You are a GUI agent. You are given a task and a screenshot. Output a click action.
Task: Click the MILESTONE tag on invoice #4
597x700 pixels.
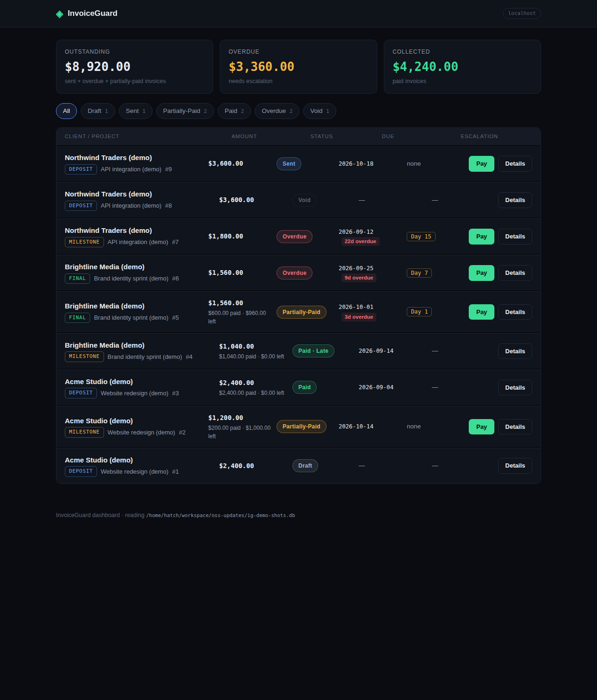pos(84,357)
